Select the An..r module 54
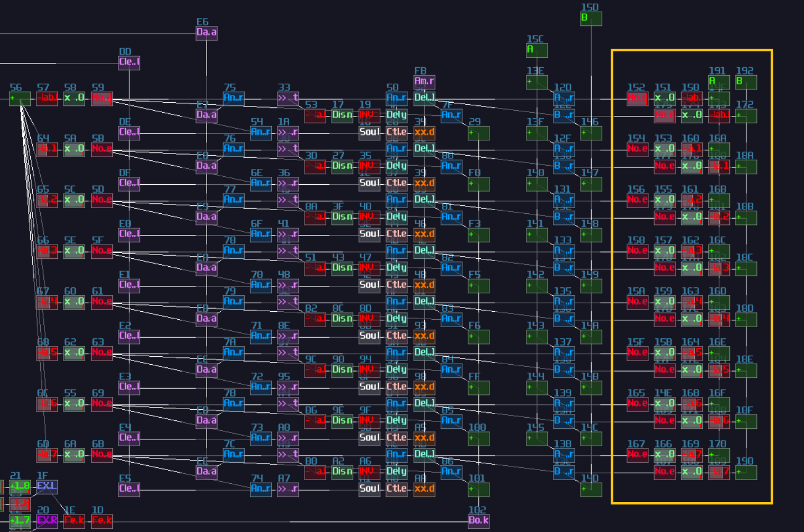 [261, 133]
